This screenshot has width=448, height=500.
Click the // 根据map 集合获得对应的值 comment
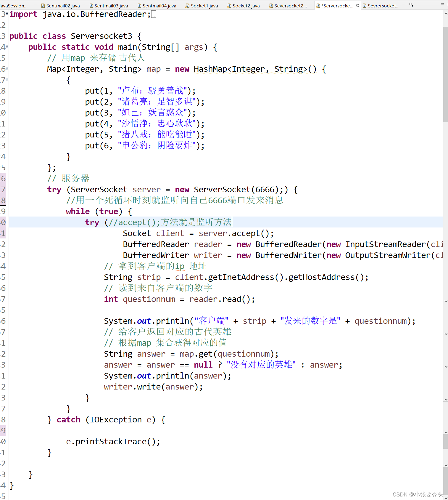pyautogui.click(x=165, y=343)
